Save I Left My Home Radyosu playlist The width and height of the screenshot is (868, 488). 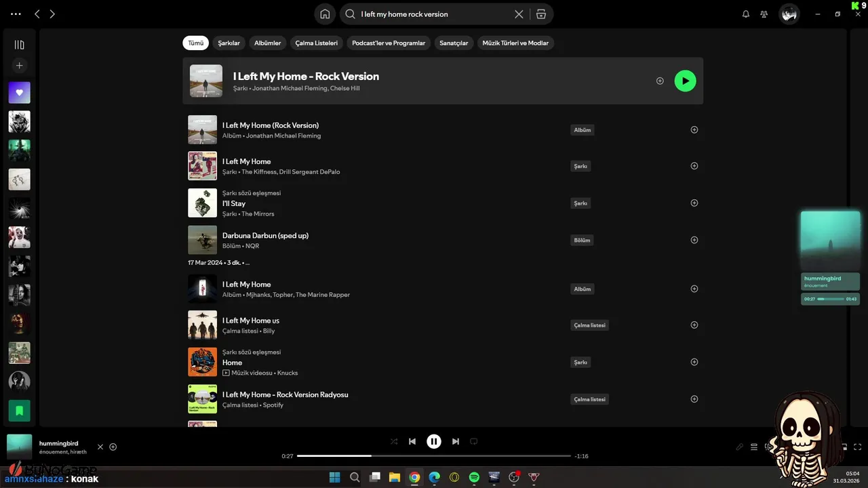pyautogui.click(x=694, y=399)
